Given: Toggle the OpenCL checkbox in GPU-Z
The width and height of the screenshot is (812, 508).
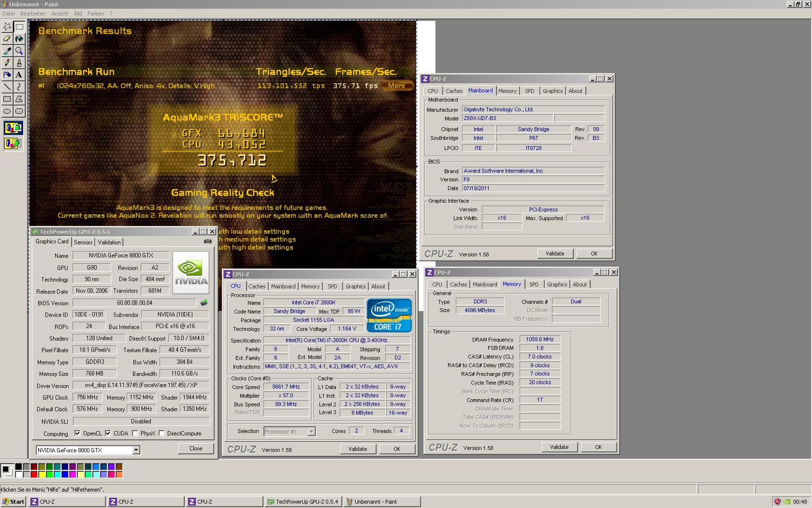Looking at the screenshot, I should tap(77, 433).
